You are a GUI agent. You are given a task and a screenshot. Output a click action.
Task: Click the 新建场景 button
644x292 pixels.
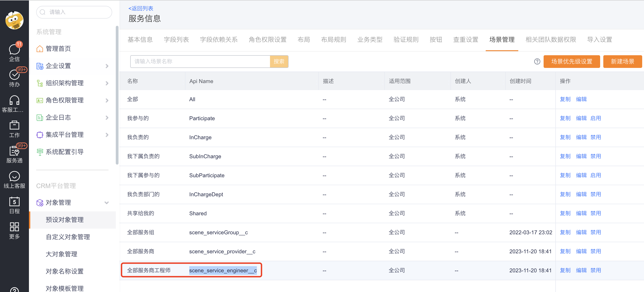click(622, 62)
